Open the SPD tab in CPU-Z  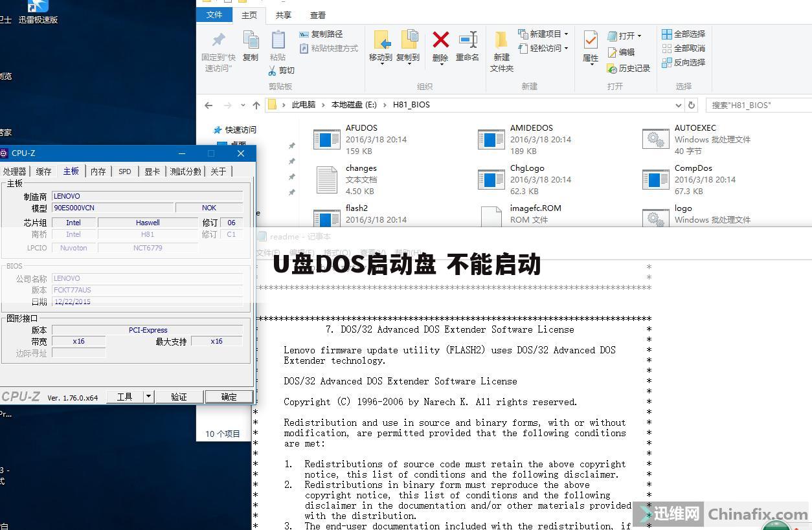pyautogui.click(x=124, y=171)
